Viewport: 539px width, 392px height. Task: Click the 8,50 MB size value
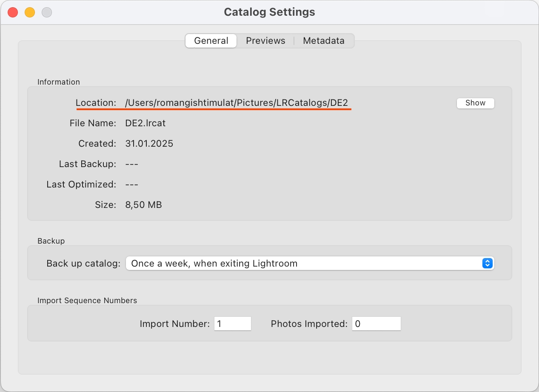point(144,205)
